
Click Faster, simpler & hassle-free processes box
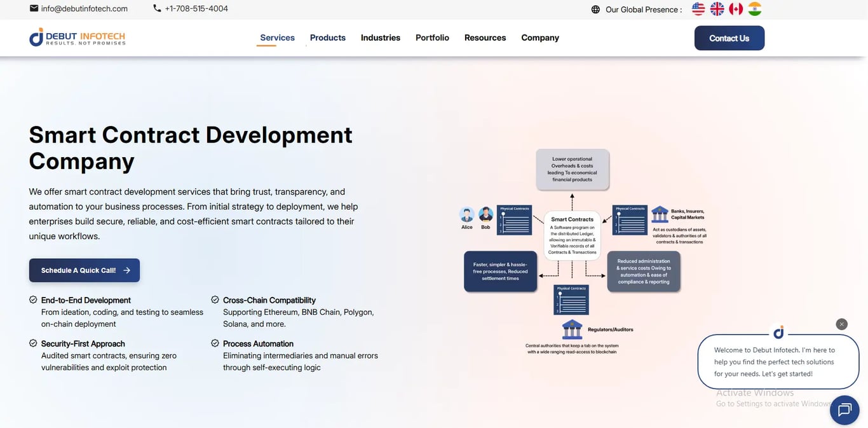(500, 272)
